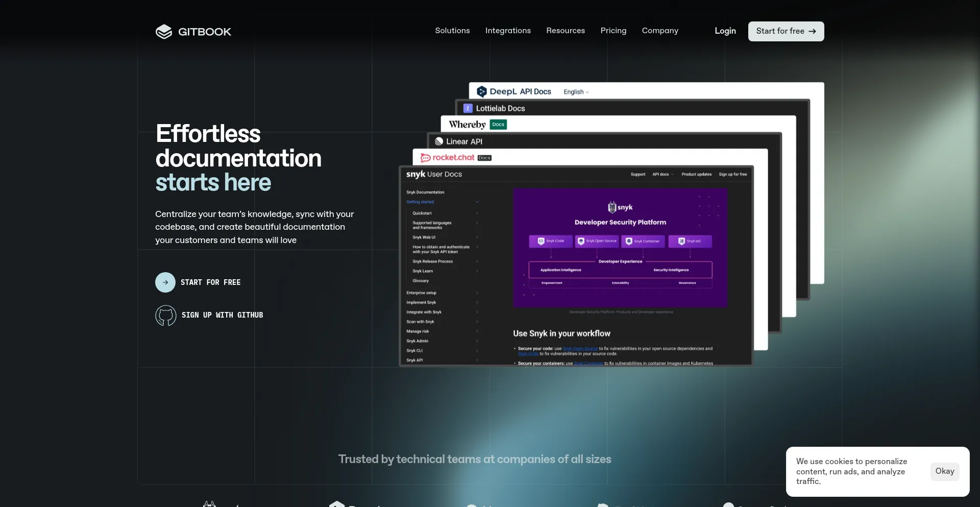Open the Company menu
The image size is (980, 507).
coord(660,31)
